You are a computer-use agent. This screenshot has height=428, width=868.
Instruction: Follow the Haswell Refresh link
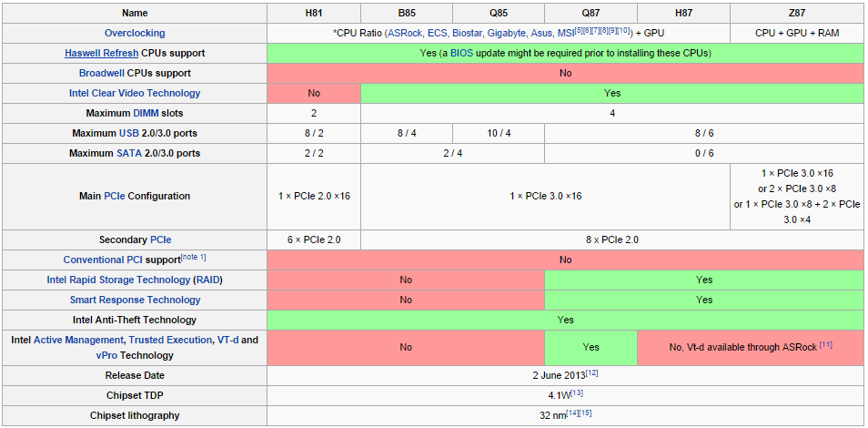coord(101,53)
